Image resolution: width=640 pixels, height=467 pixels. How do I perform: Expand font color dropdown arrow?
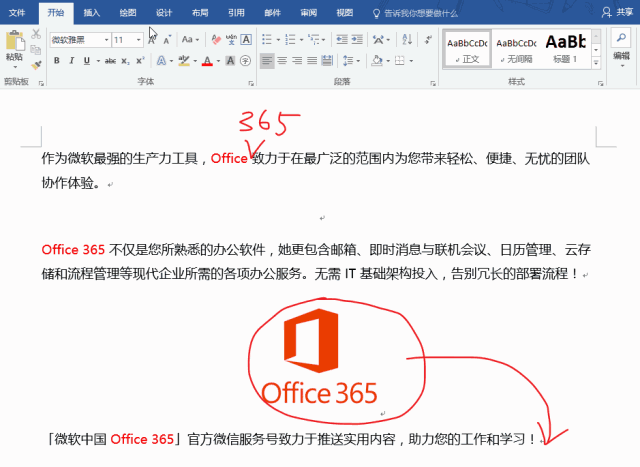pos(218,61)
